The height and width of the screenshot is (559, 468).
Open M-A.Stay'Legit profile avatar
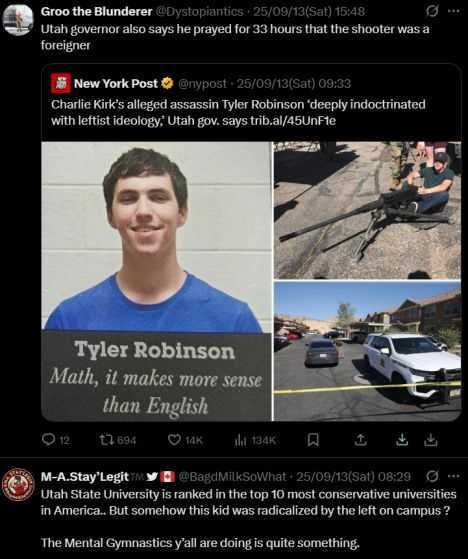click(18, 484)
